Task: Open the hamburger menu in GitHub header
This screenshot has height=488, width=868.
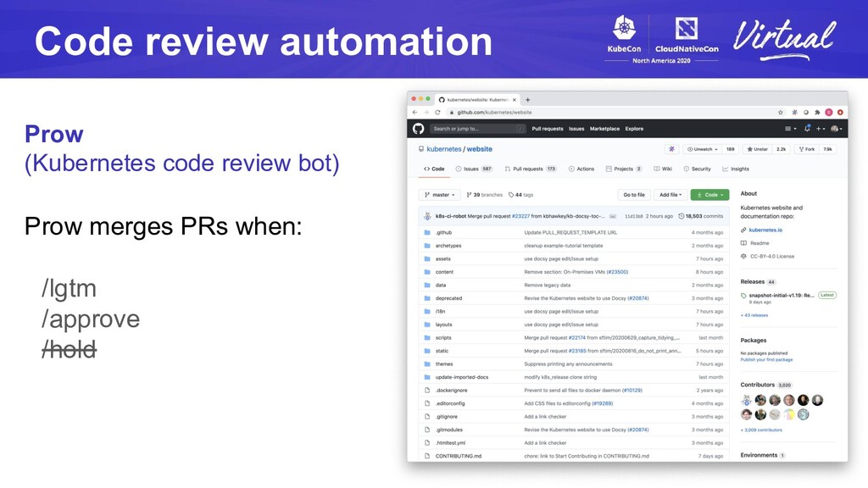Action: click(791, 129)
